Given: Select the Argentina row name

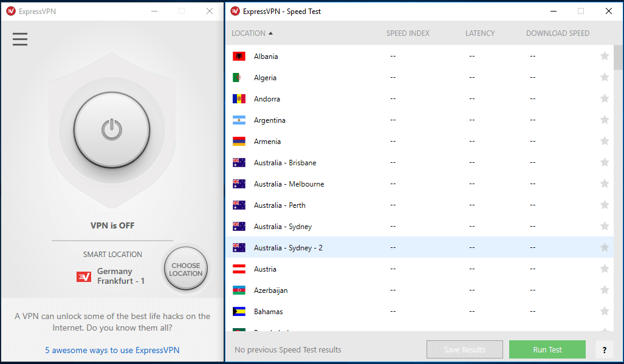Looking at the screenshot, I should (x=269, y=120).
